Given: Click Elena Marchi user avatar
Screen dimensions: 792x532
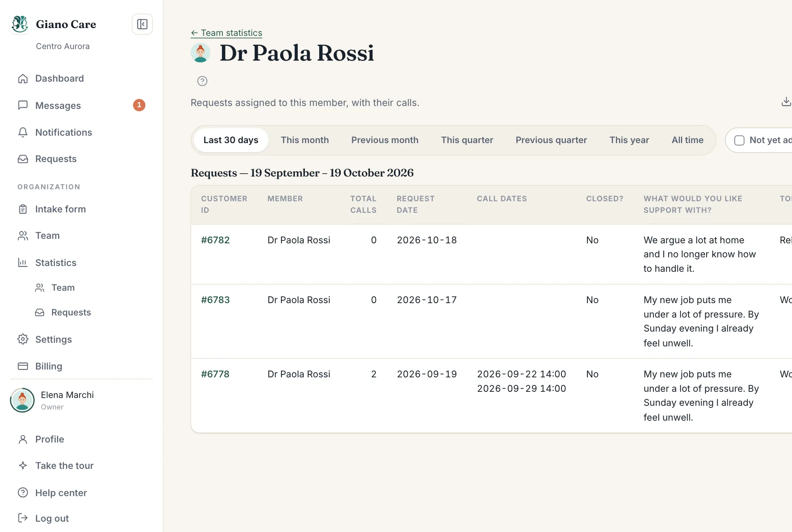Looking at the screenshot, I should 22,400.
